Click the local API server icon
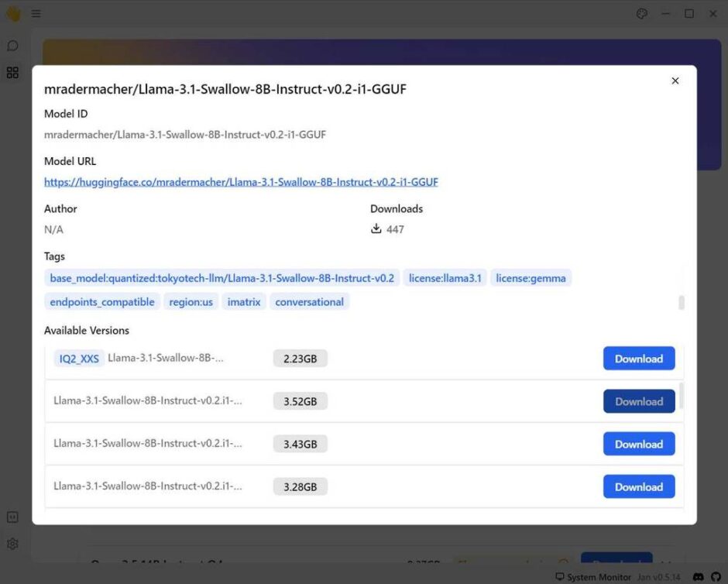 tap(12, 516)
